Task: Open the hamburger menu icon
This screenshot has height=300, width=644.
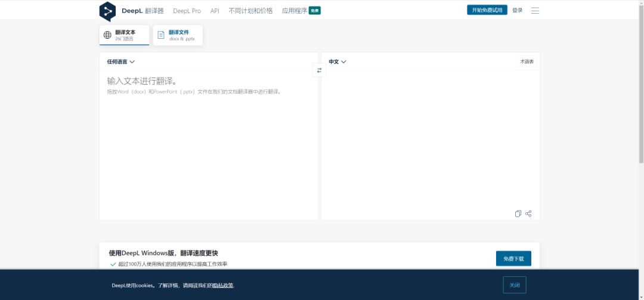Action: click(x=535, y=11)
